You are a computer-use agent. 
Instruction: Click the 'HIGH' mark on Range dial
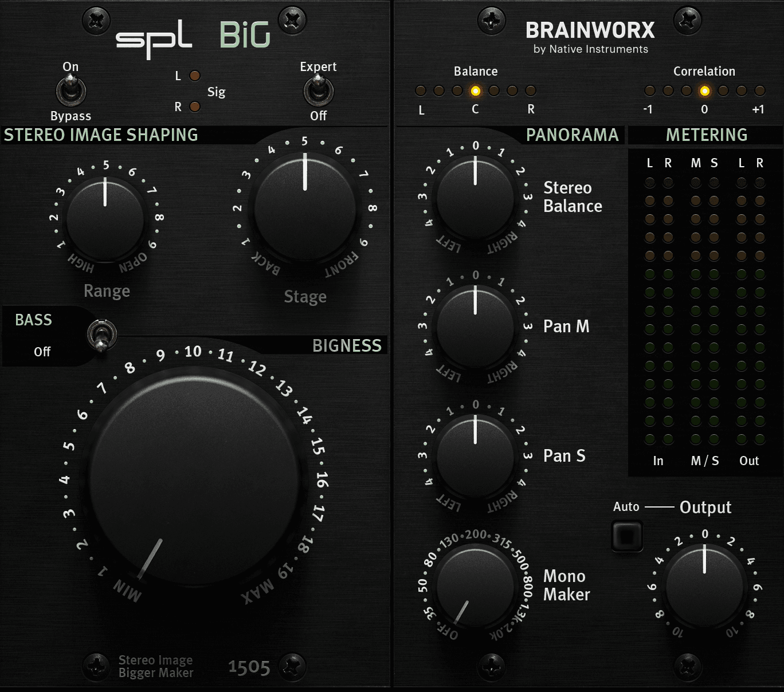(81, 263)
